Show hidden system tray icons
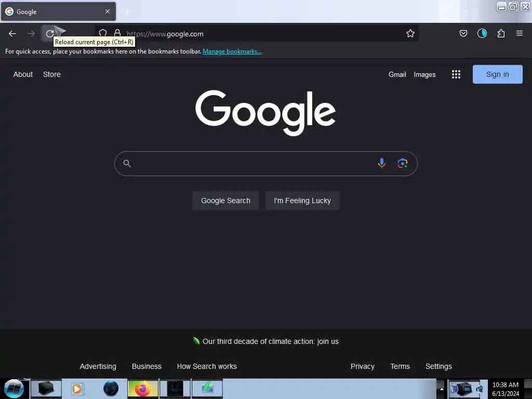 (442, 389)
